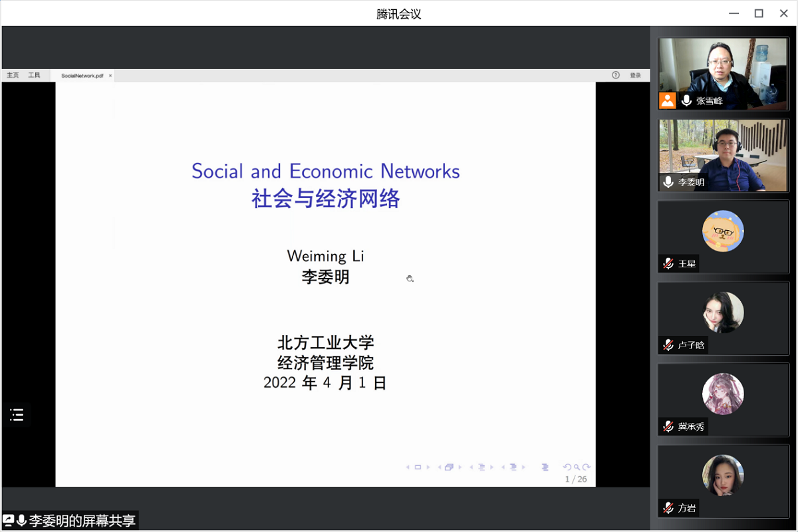Click the microphone icon beside 李委明 video
The height and width of the screenshot is (532, 798).
coord(668,182)
